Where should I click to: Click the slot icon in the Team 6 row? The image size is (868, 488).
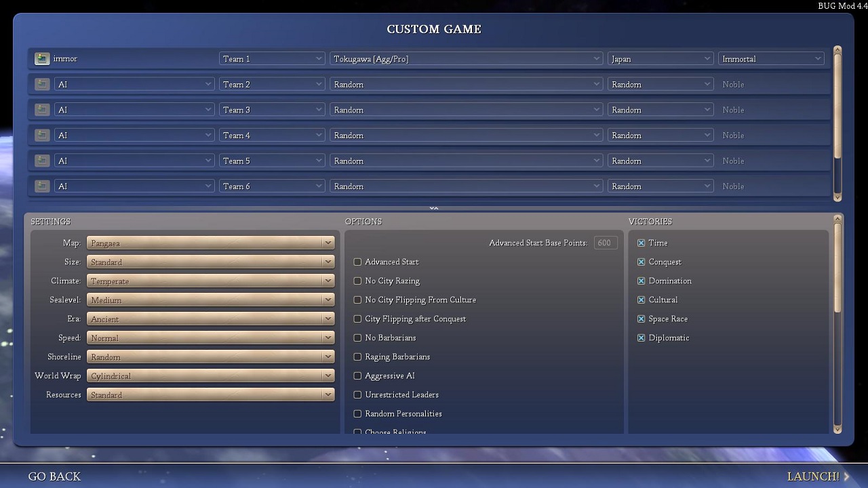point(42,186)
